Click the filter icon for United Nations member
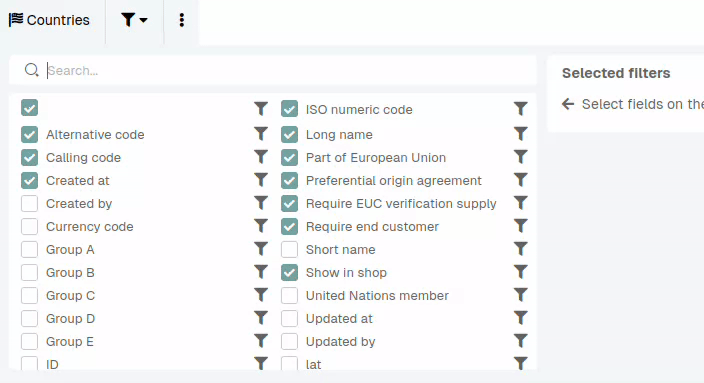 point(520,295)
